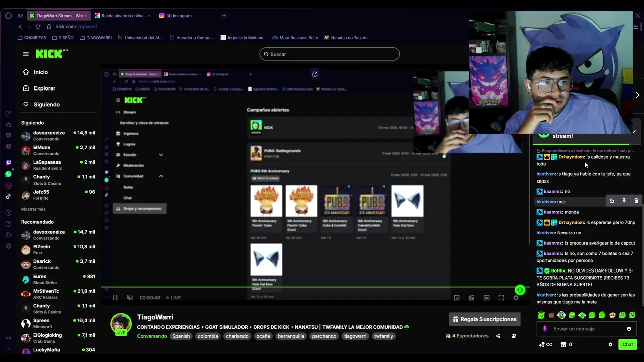Open emoji picker in chat input
The width and height of the screenshot is (644, 362).
pyautogui.click(x=629, y=329)
